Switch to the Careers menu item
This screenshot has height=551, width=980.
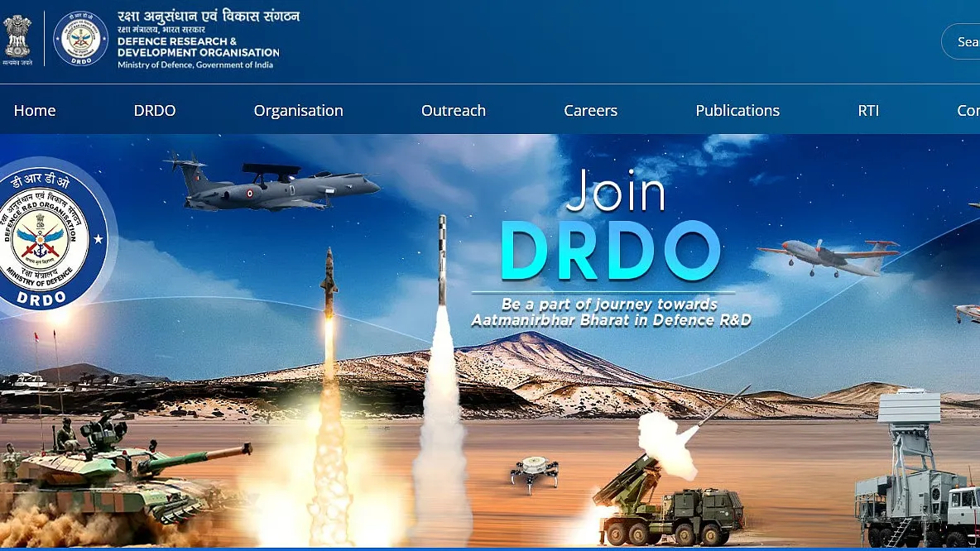pyautogui.click(x=590, y=110)
